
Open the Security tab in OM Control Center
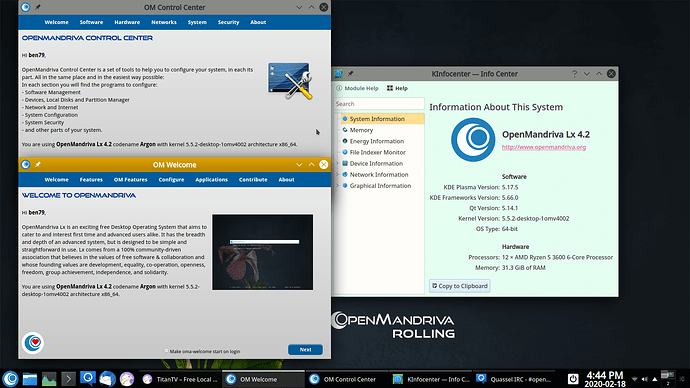point(228,22)
